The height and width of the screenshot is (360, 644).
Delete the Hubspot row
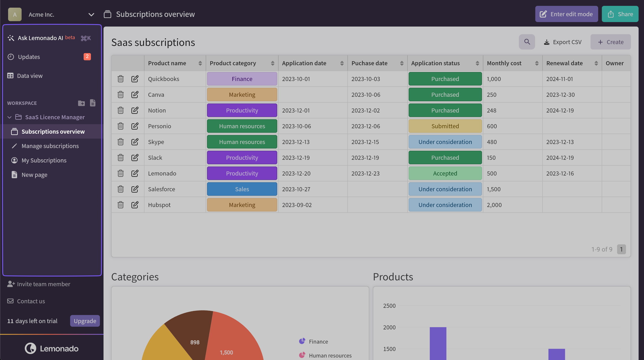121,205
